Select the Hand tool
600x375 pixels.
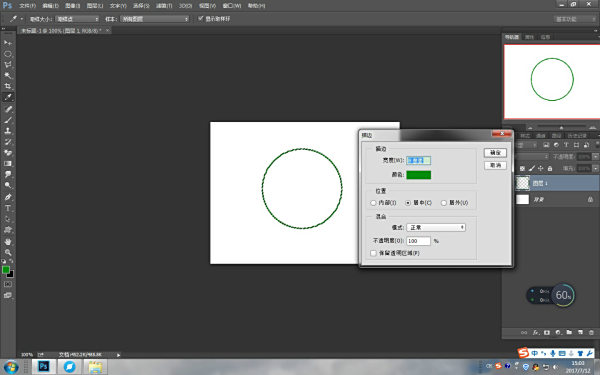(8, 242)
